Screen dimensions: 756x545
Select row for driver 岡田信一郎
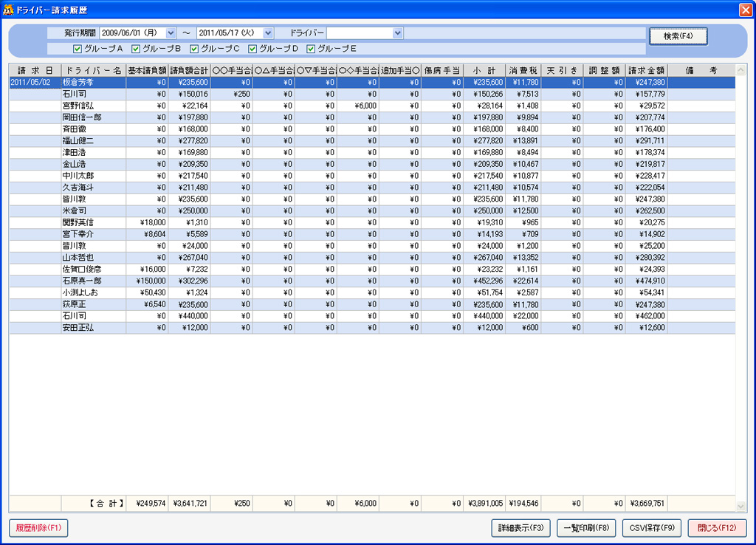pos(372,117)
